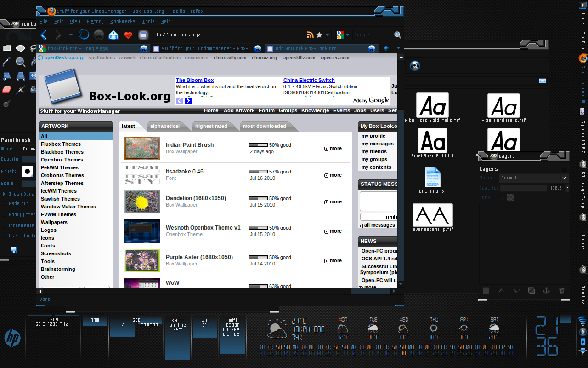Click the search magnifier in Firefox search box
The width and height of the screenshot is (588, 368).
[398, 35]
